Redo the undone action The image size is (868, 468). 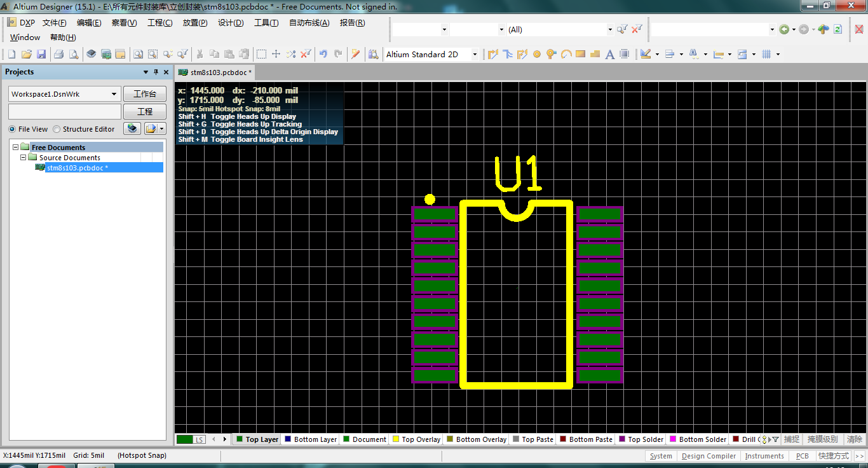point(338,54)
